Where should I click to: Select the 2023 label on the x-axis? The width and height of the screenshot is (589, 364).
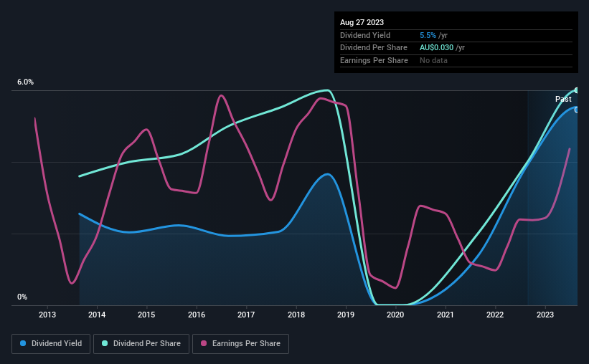(545, 315)
